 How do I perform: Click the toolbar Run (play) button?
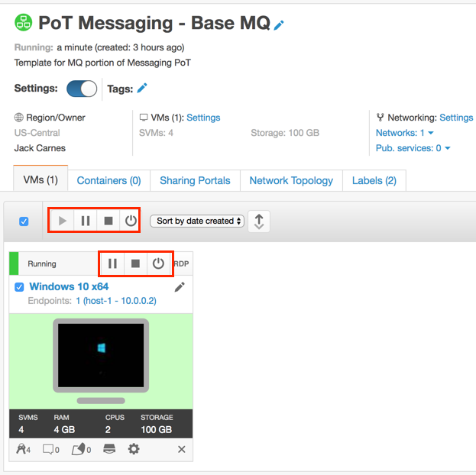(x=62, y=221)
